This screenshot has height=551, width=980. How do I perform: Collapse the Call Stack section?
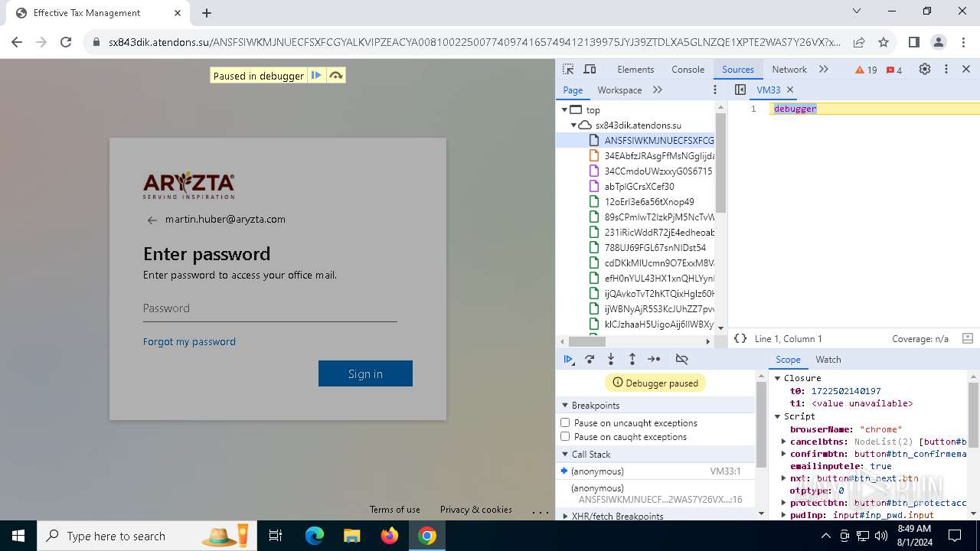coord(565,454)
